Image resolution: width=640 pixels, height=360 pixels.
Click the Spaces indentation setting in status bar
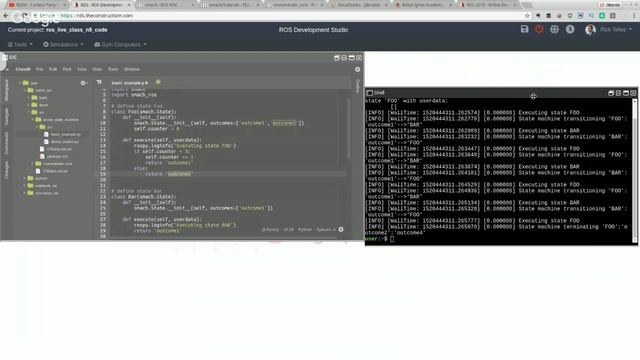tap(326, 230)
